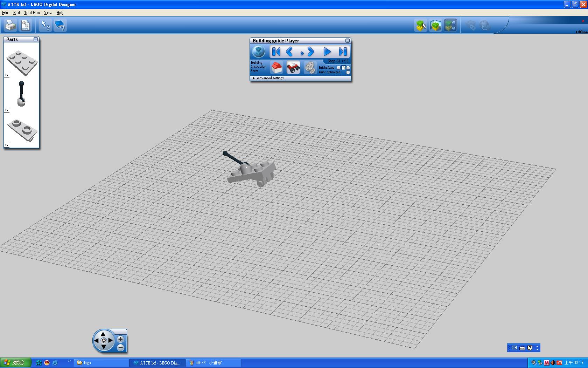Image resolution: width=588 pixels, height=368 pixels.
Task: Open the ATI tray icon
Action: (x=559, y=363)
